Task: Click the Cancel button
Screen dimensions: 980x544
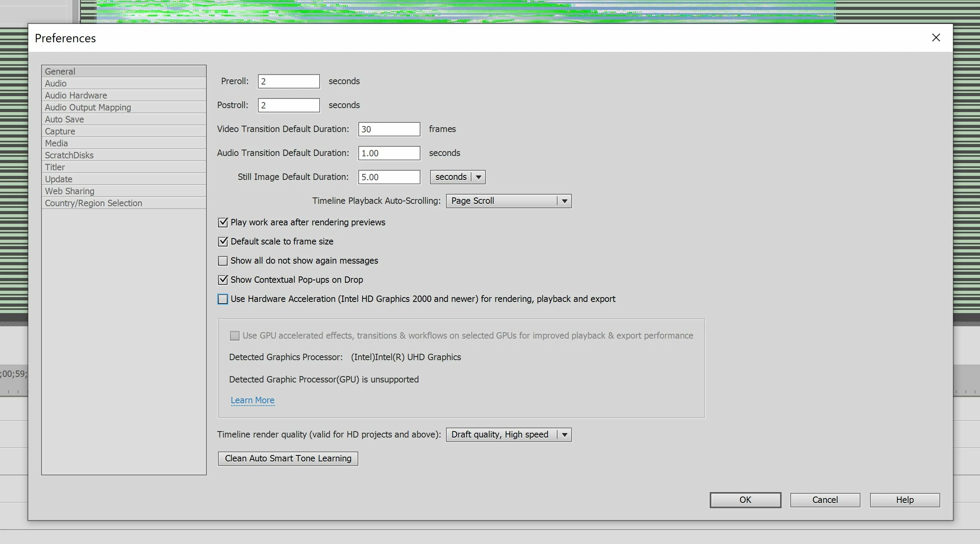Action: click(825, 500)
